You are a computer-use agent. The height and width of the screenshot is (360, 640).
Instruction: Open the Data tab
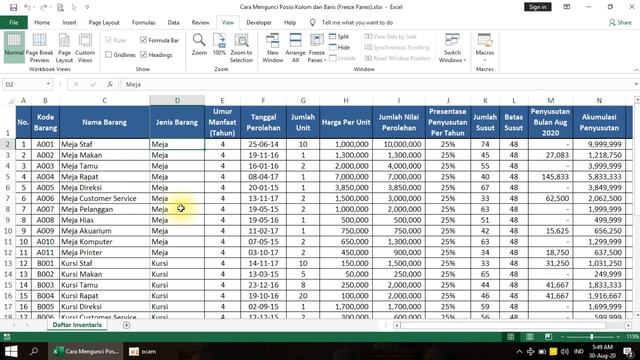[x=173, y=22]
